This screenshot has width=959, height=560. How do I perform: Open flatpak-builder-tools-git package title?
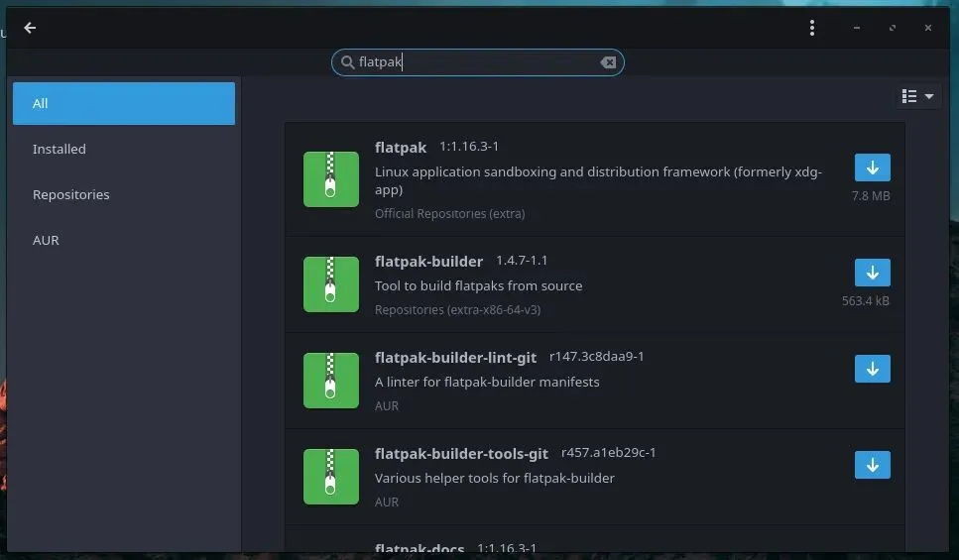461,454
